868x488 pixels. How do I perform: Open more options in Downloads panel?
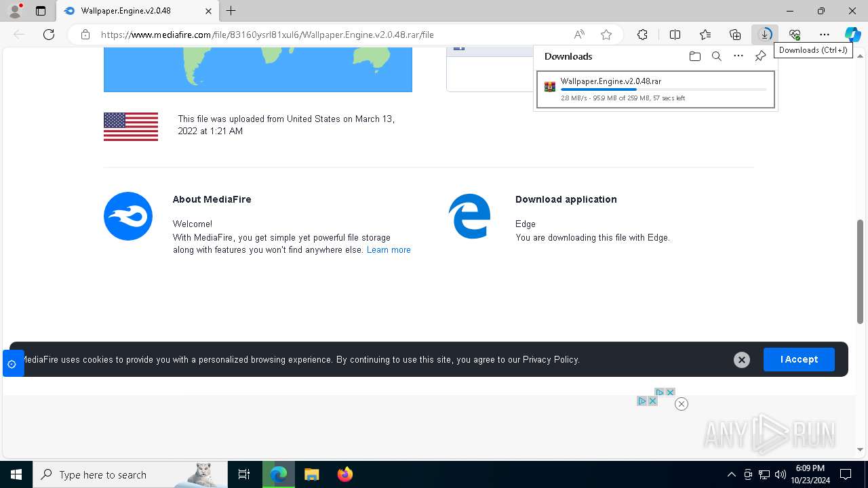[x=738, y=56]
